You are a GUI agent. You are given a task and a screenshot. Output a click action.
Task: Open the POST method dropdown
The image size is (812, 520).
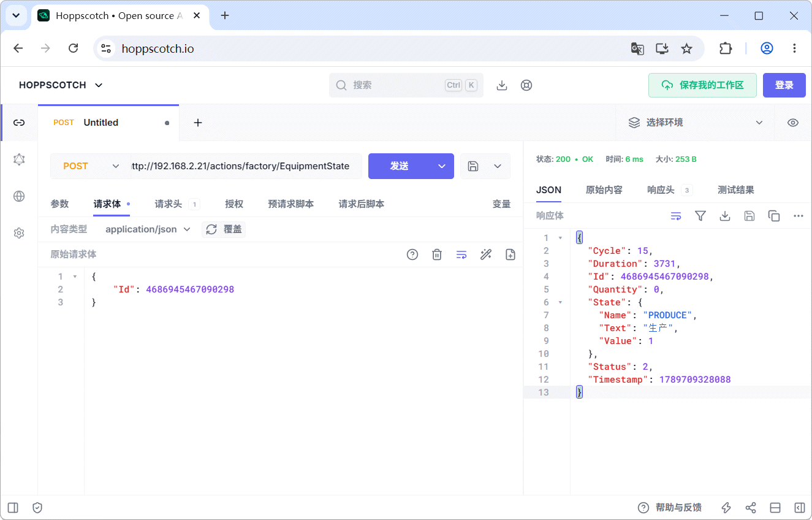coord(92,166)
